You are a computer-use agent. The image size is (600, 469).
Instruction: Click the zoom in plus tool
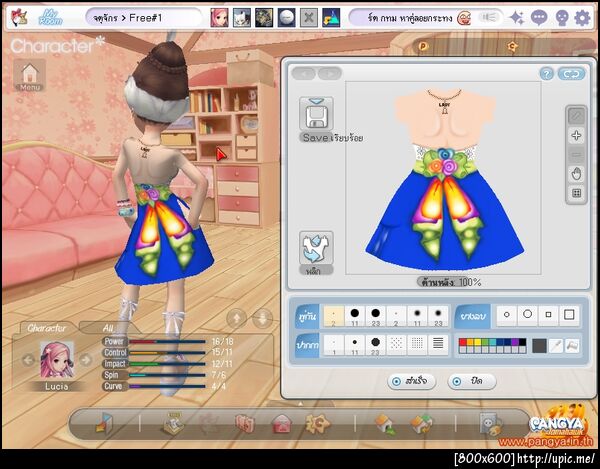click(576, 135)
